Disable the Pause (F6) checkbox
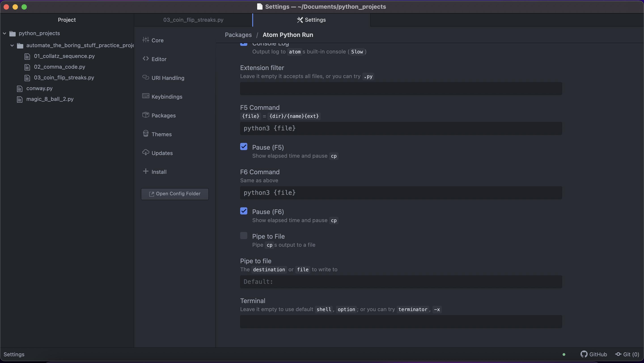This screenshot has width=644, height=363. (x=244, y=211)
